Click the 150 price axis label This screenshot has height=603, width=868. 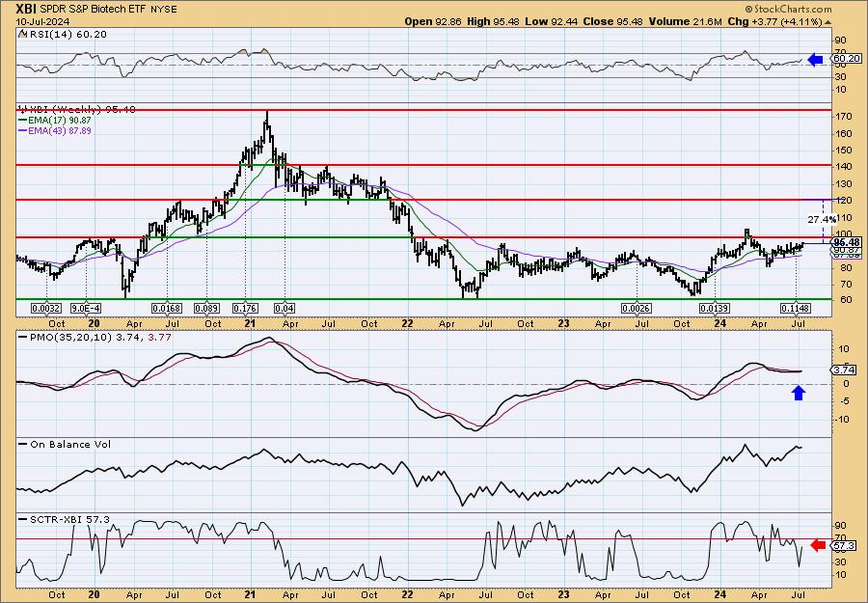pyautogui.click(x=844, y=151)
